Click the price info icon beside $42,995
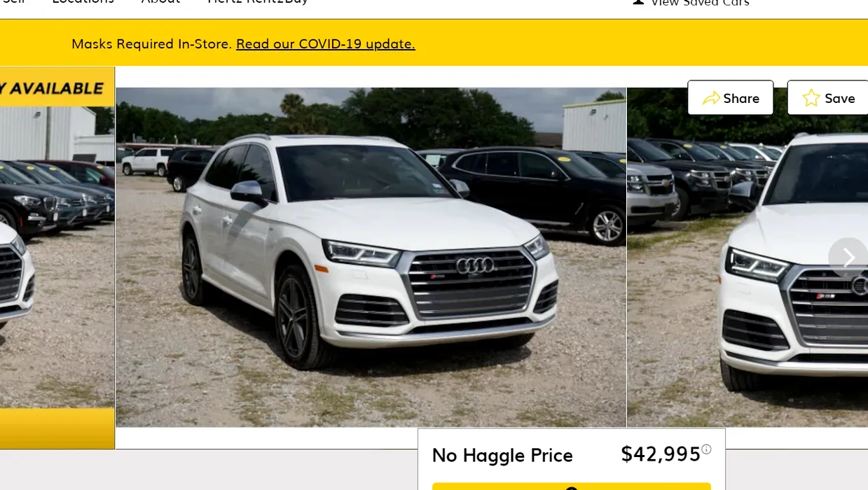Viewport: 868px width, 490px height. (x=706, y=449)
